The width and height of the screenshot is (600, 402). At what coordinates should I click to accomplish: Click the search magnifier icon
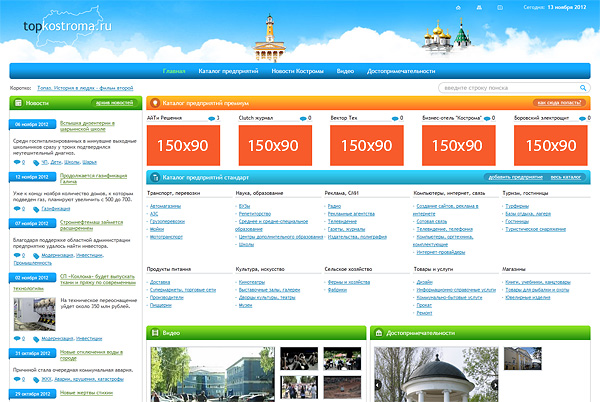[580, 88]
